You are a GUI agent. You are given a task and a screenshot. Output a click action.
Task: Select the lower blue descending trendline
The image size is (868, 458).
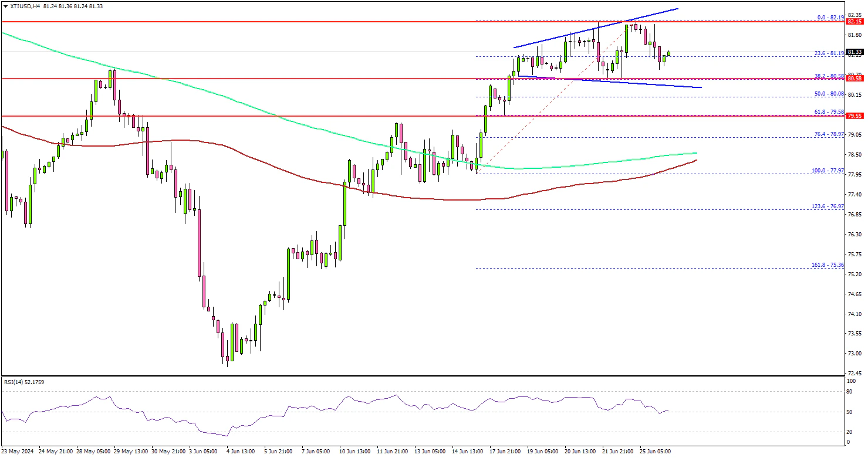pos(610,82)
